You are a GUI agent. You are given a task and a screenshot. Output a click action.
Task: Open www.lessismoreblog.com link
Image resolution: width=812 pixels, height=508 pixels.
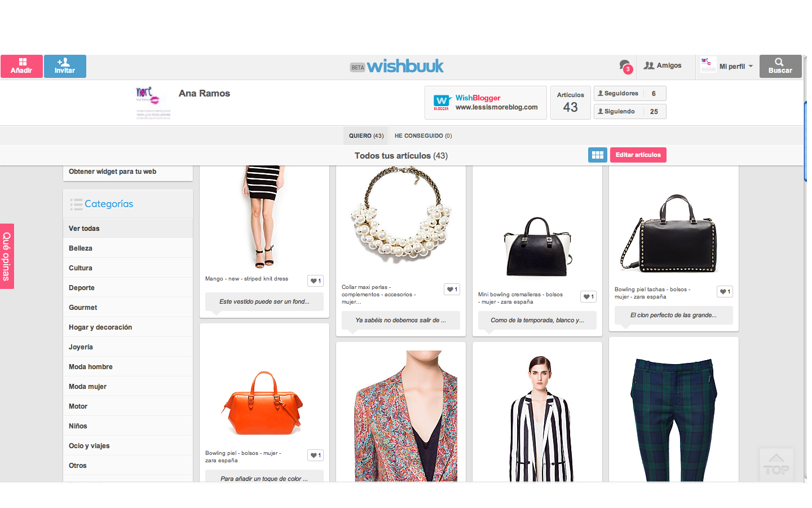coord(496,107)
